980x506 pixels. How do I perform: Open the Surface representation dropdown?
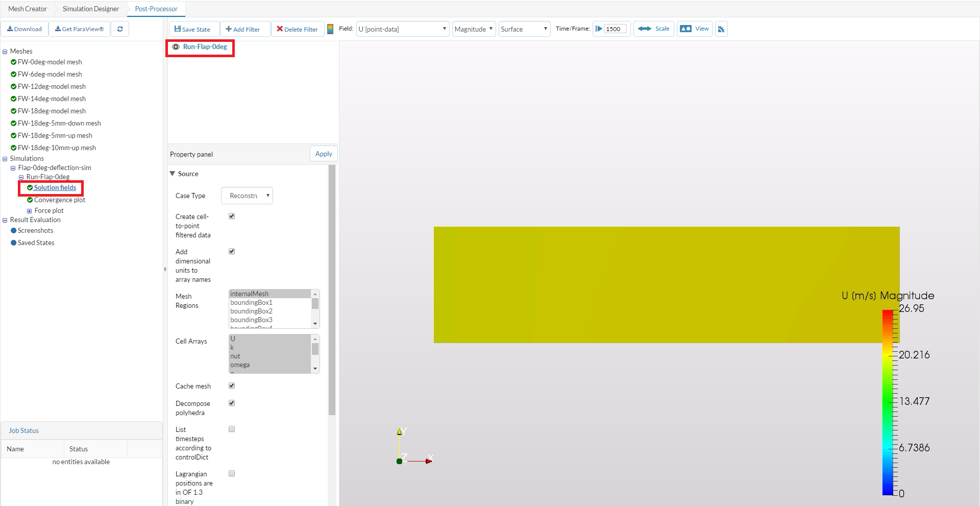524,29
